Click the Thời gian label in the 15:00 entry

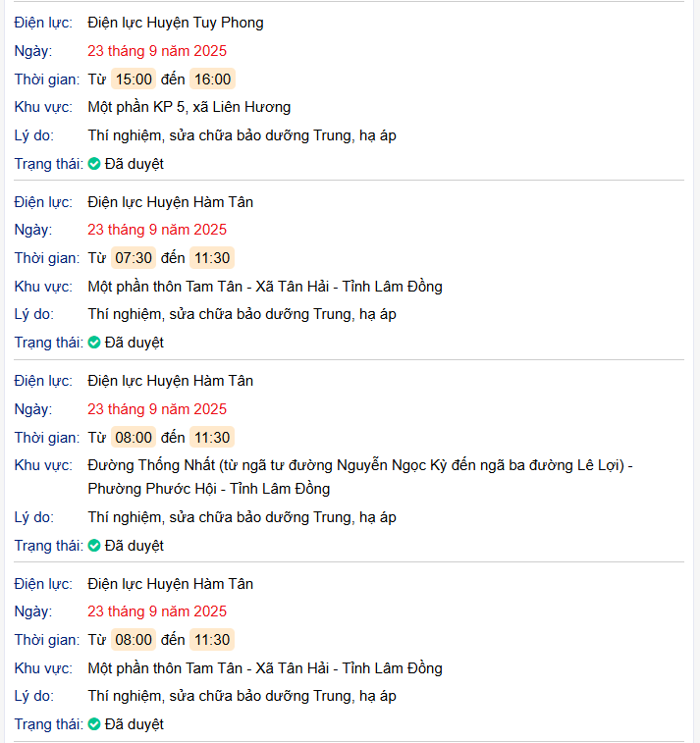pos(46,80)
